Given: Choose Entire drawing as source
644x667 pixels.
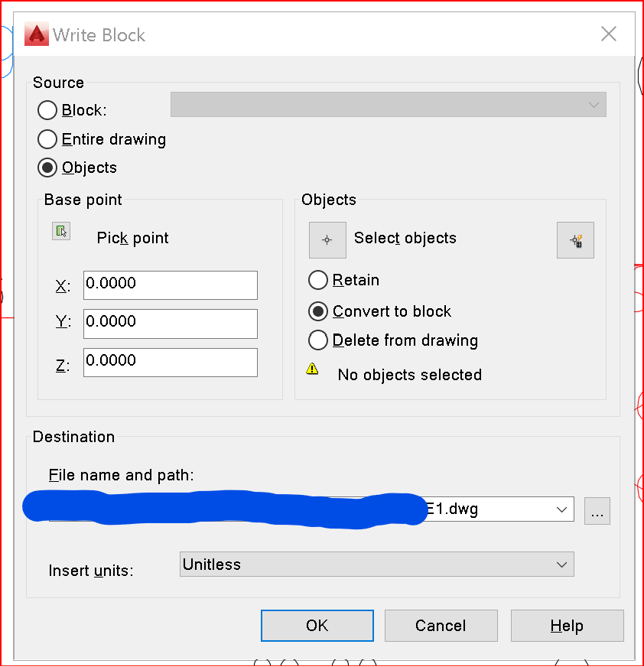Looking at the screenshot, I should click(47, 139).
